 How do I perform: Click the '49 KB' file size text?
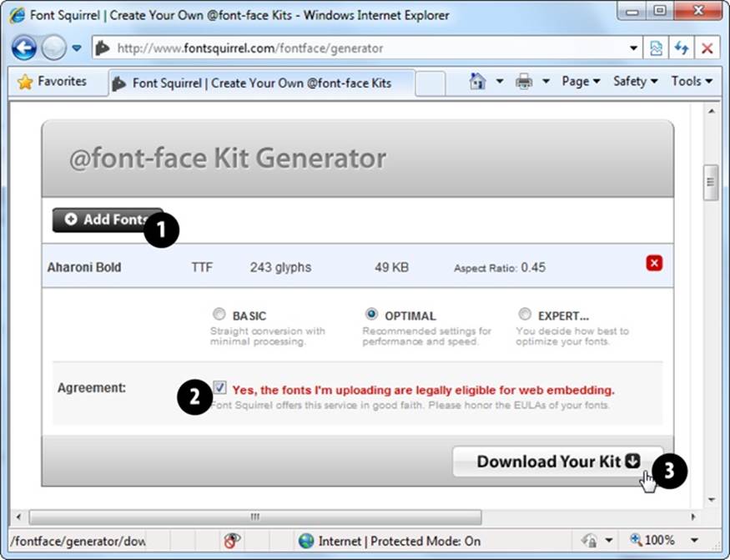tap(391, 267)
